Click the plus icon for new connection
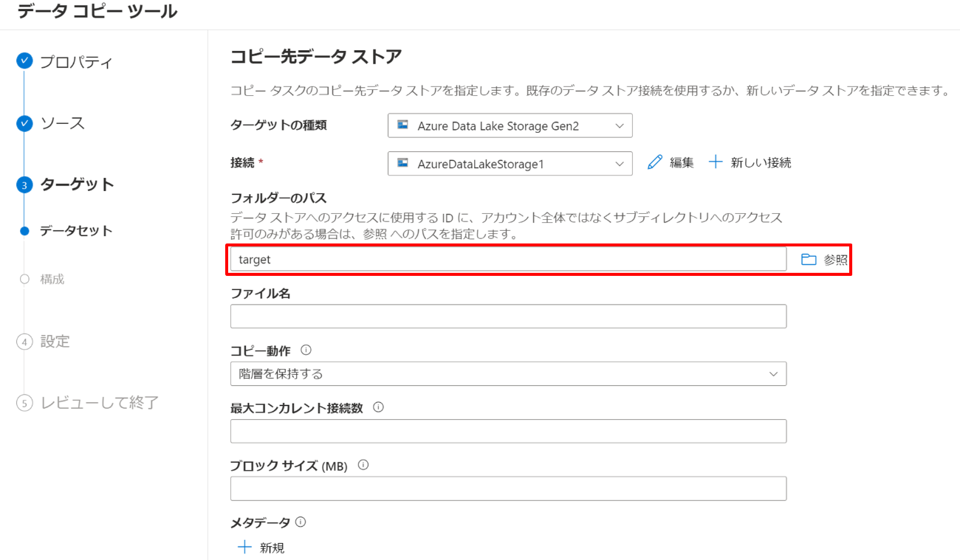The width and height of the screenshot is (960, 560). pyautogui.click(x=715, y=162)
